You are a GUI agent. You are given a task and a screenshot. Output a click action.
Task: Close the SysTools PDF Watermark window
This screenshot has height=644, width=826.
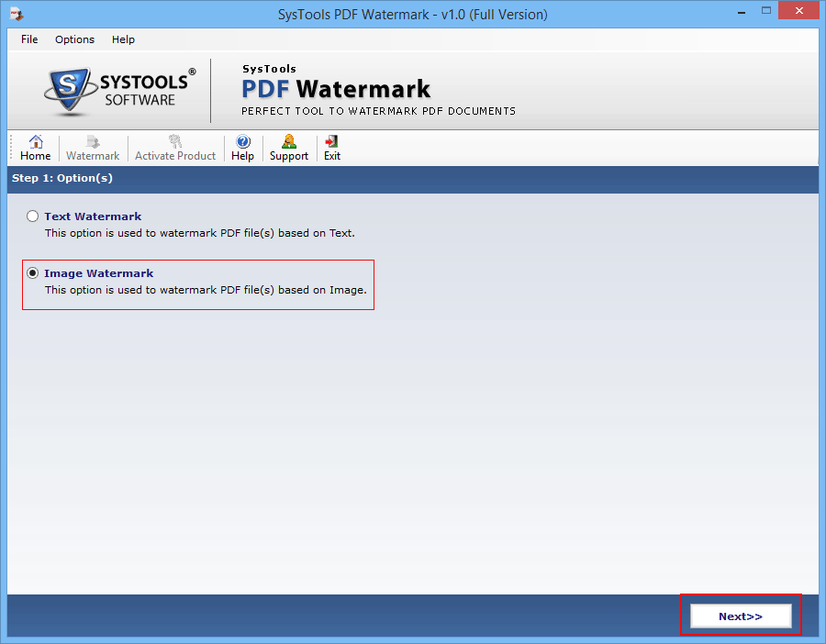coord(798,11)
